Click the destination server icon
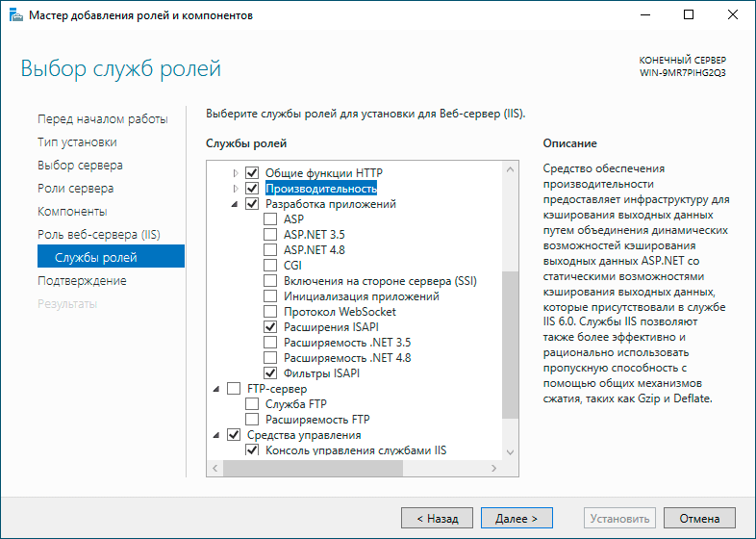Viewport: 756px width, 539px height. pos(682,65)
